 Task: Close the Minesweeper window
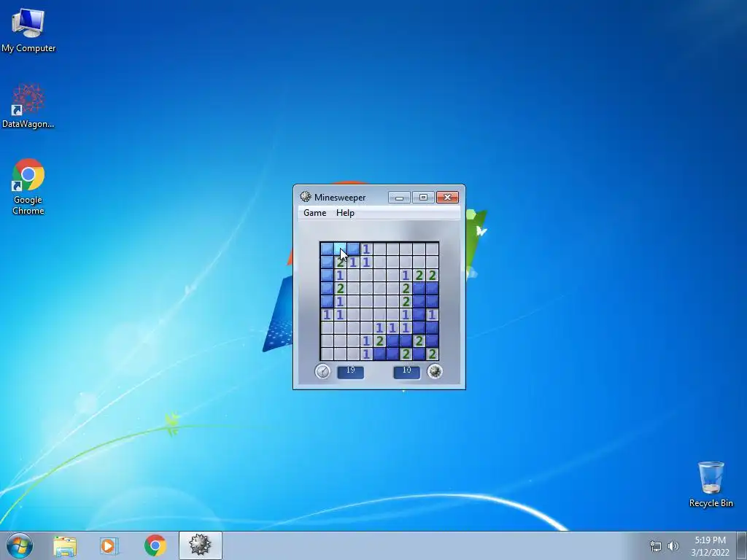point(447,197)
